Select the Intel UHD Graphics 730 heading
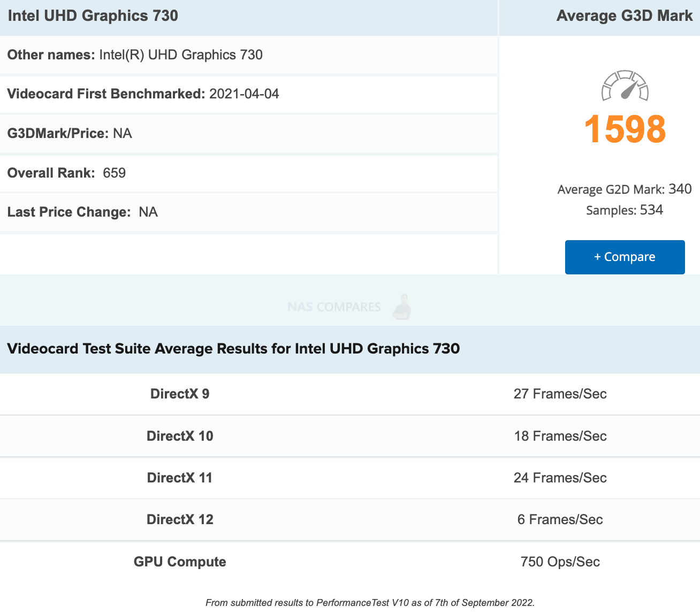 tap(93, 16)
